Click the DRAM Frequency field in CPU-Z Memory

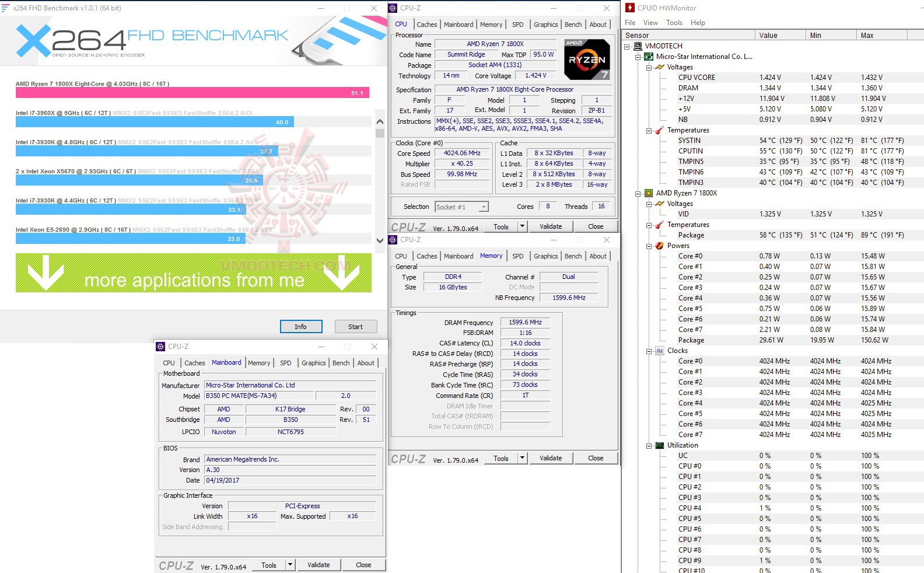point(525,322)
